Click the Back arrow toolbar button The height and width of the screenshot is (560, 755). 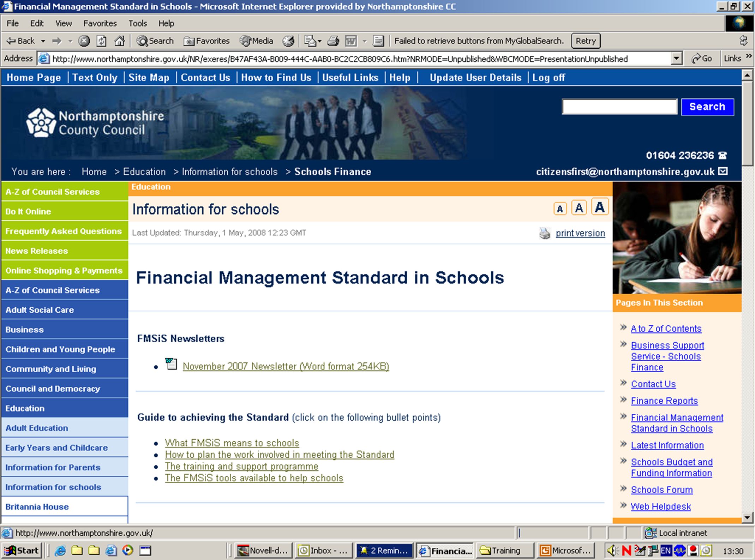click(20, 41)
